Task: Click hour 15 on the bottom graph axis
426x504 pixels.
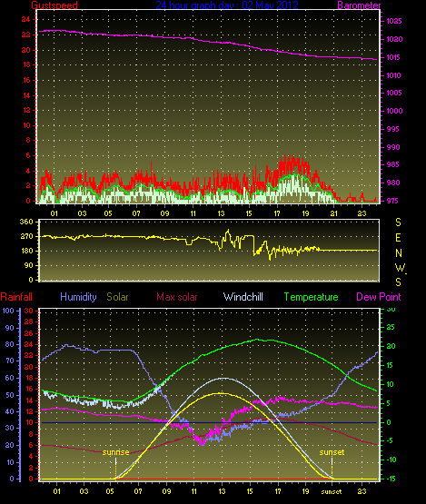Action: pyautogui.click(x=250, y=491)
